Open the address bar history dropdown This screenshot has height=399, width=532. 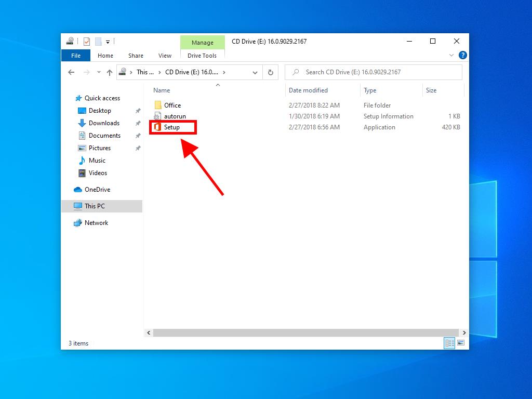click(255, 72)
